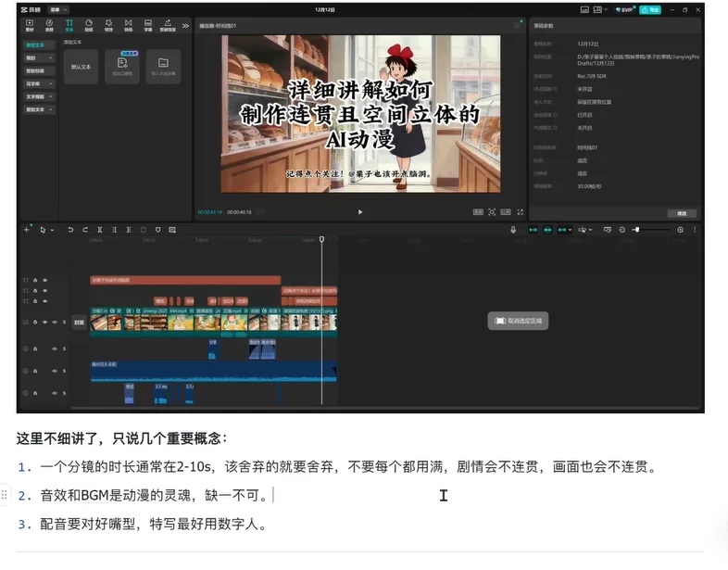Image resolution: width=728 pixels, height=570 pixels.
Task: Open the 字幕 captions tab
Action: pos(148,25)
